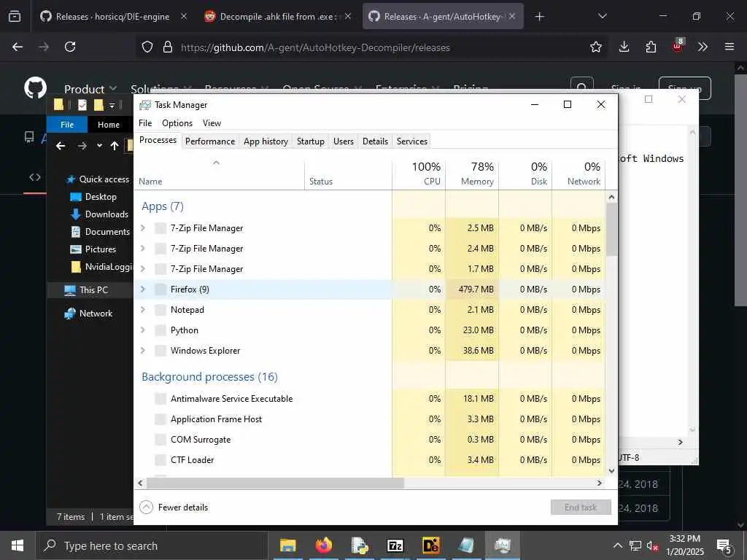Click the Task Manager horizontal scrollbar thumb
747x560 pixels.
tap(275, 483)
